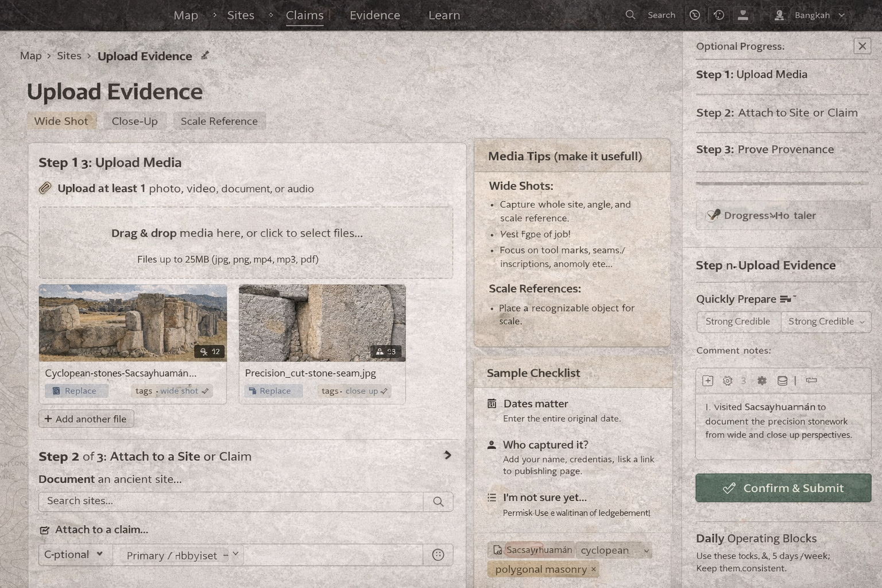This screenshot has height=588, width=882.
Task: Open the settings gear in comment notes toolbar
Action: pos(727,380)
